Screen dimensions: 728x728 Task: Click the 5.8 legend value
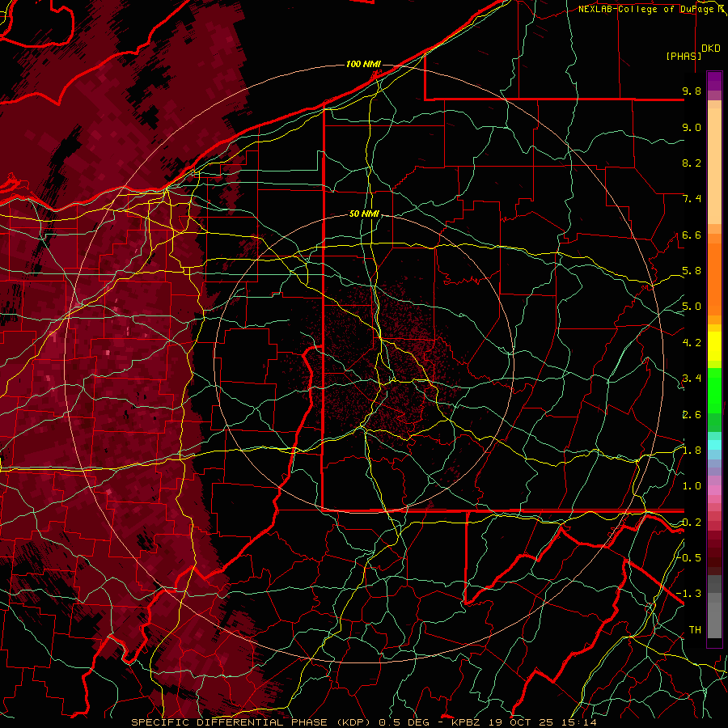[692, 271]
